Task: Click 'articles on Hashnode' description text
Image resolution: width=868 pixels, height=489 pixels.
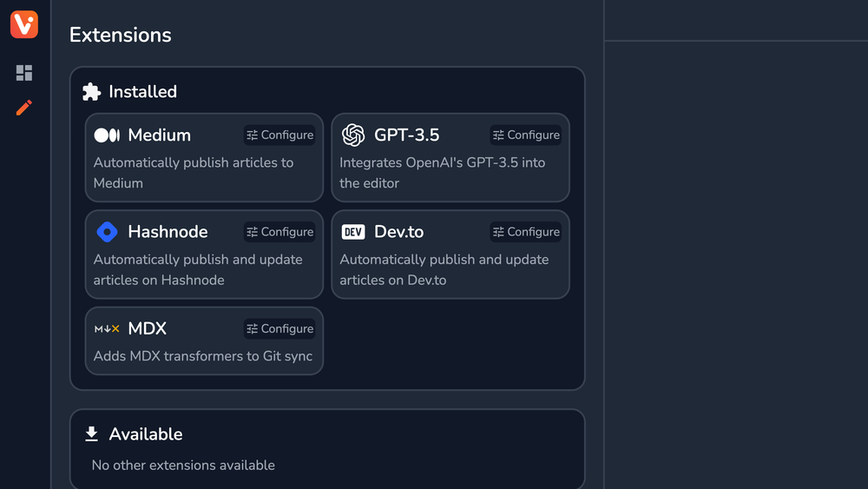Action: [159, 281]
